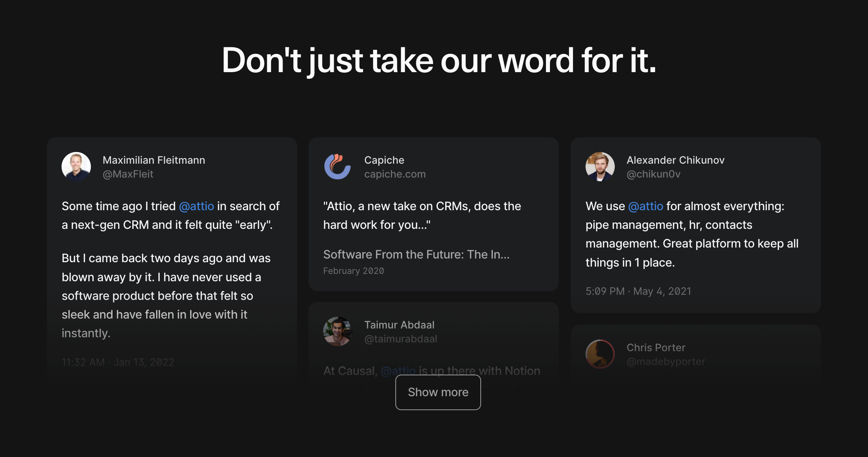Click Maximilian Fleitmann's name

tap(154, 160)
